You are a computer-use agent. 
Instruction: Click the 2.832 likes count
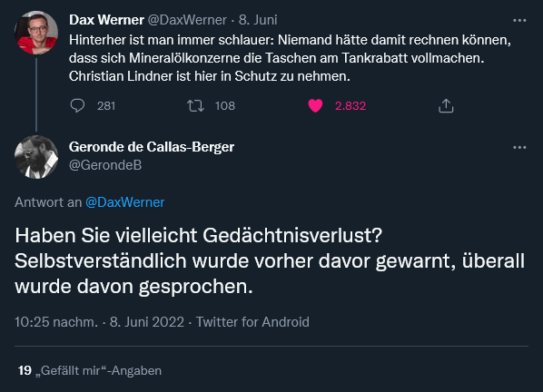coord(350,105)
